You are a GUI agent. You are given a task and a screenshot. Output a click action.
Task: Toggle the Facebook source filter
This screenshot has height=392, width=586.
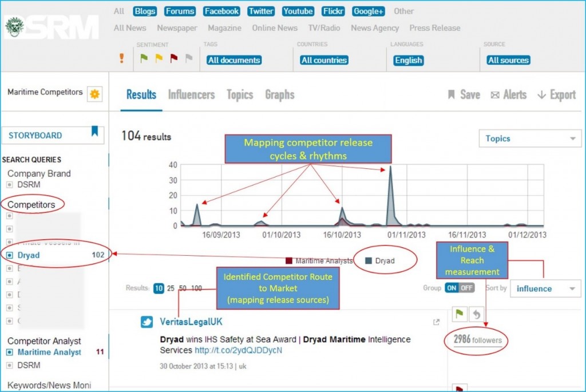221,11
